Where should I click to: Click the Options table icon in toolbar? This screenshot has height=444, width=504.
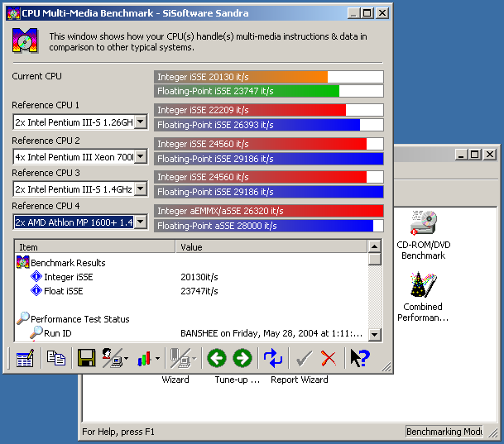point(25,358)
